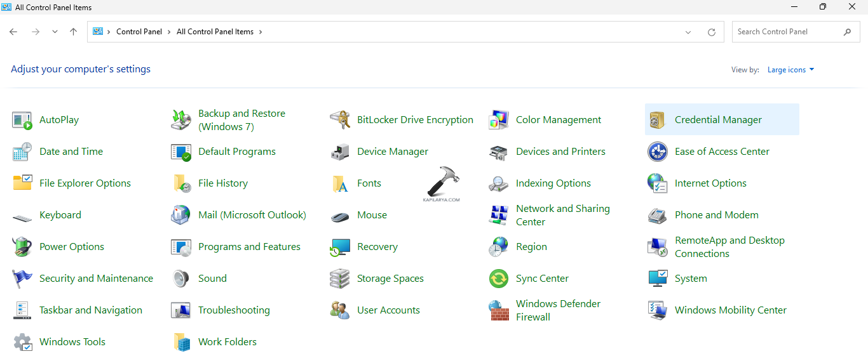The width and height of the screenshot is (868, 356).
Task: Select All Control Panel Items breadcrumb
Action: pos(215,32)
